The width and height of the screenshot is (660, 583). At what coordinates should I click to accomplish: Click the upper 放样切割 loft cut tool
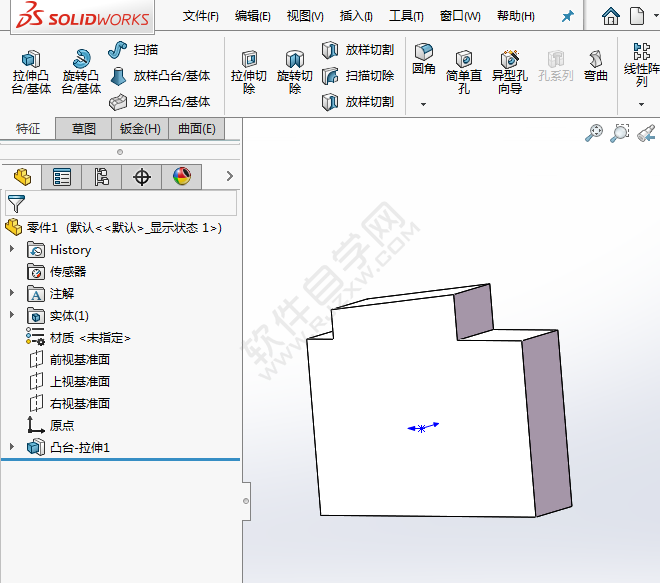pyautogui.click(x=358, y=50)
